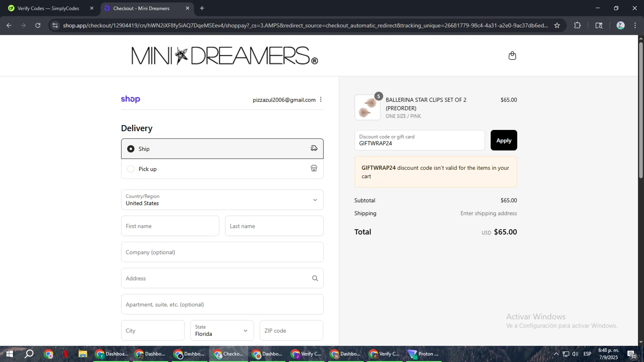This screenshot has height=362, width=644.
Task: Open the account options three-dot menu
Action: point(321,100)
